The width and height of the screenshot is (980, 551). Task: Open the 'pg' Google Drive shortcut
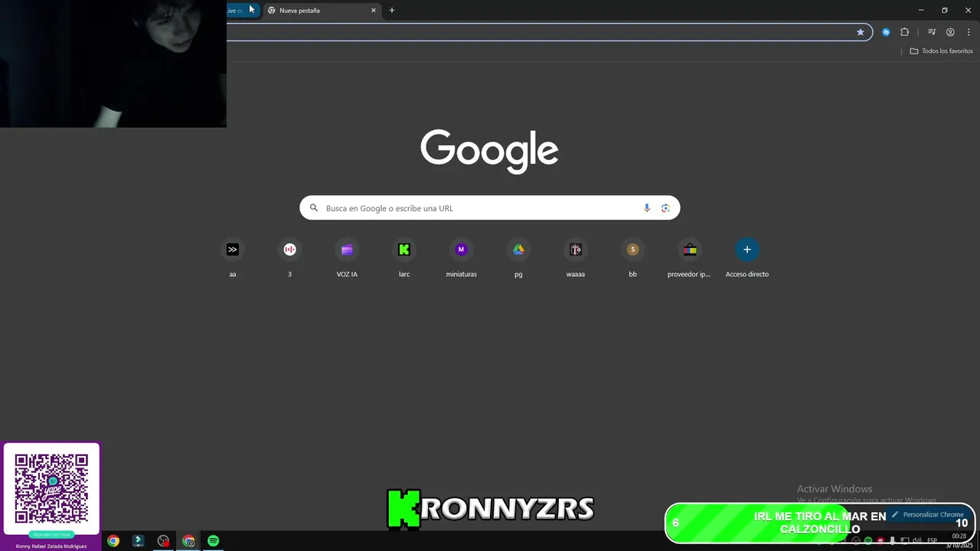click(518, 257)
